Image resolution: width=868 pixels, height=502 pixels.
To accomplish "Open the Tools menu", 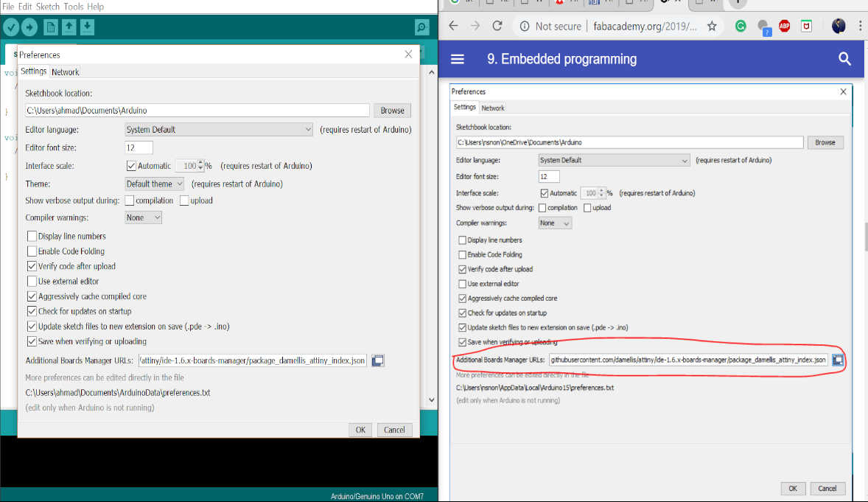I will (73, 7).
